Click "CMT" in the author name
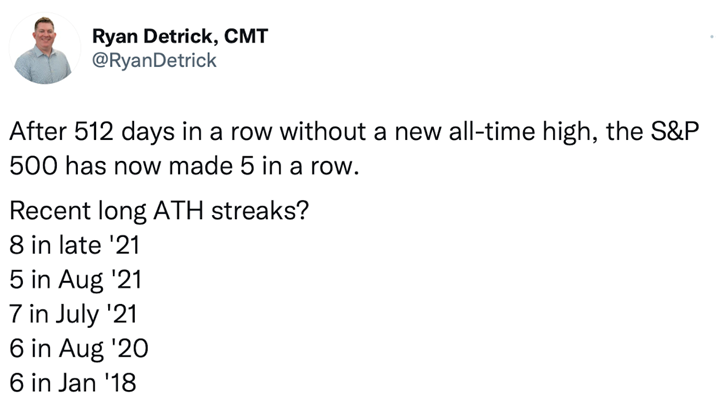The height and width of the screenshot is (401, 716). coord(246,37)
